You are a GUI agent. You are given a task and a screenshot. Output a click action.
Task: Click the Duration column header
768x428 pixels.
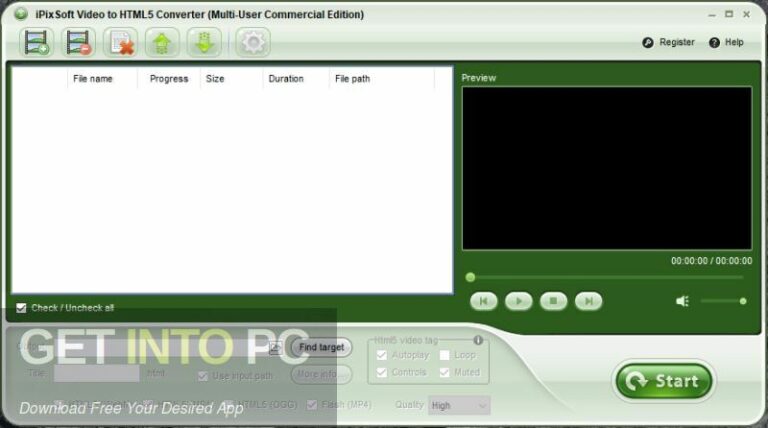286,79
